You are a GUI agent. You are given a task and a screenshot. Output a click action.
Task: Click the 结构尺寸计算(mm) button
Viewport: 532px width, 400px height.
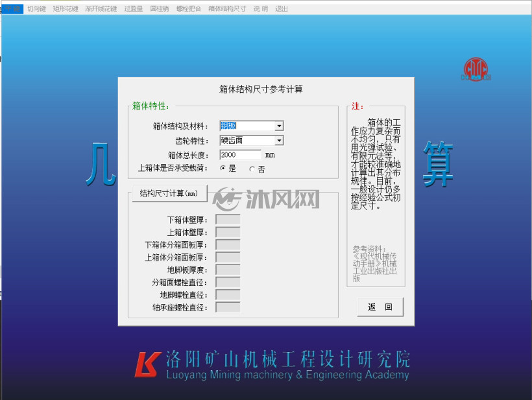169,194
